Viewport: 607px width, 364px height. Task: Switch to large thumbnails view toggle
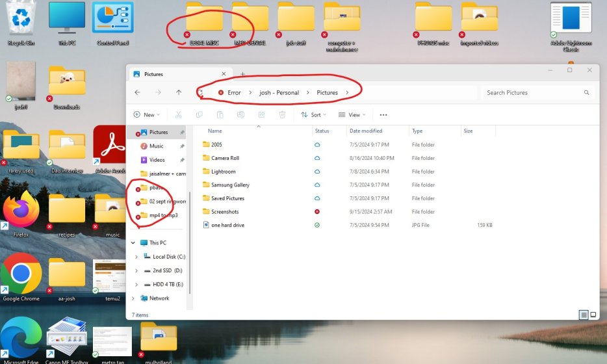pyautogui.click(x=593, y=315)
